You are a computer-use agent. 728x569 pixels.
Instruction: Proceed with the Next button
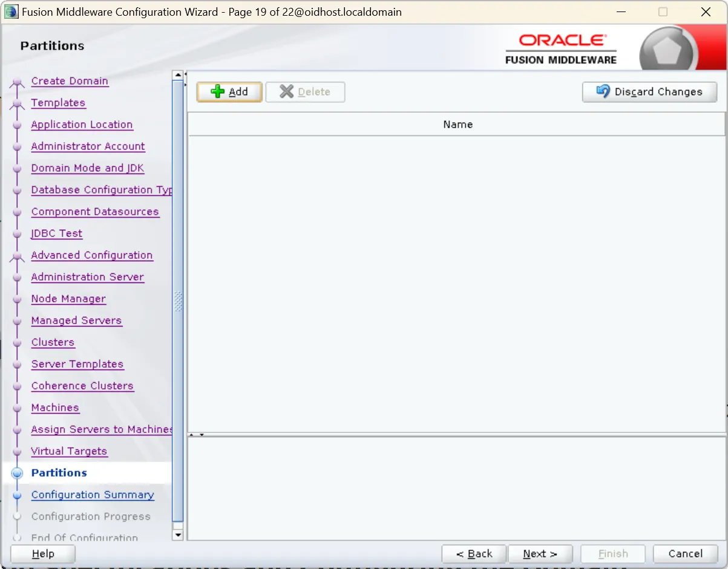tap(540, 554)
